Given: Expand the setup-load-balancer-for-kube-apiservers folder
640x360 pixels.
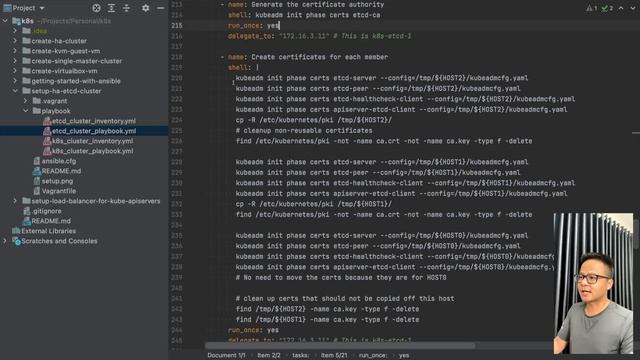Looking at the screenshot, I should coord(15,201).
